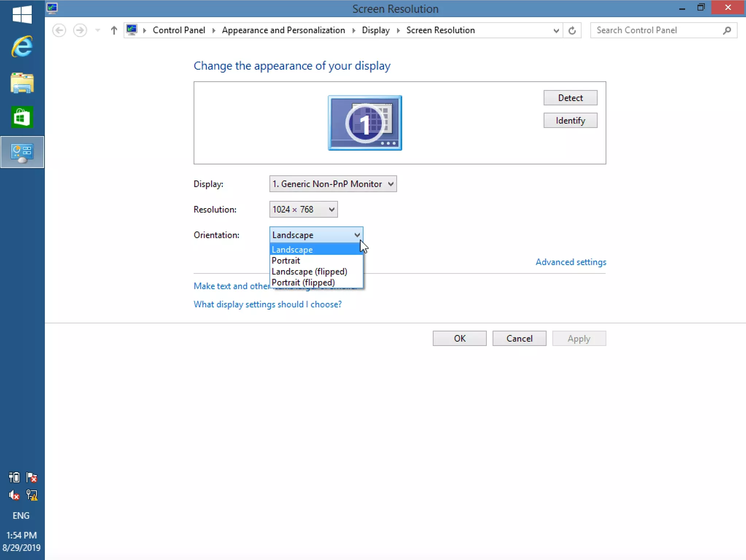746x560 pixels.
Task: Click the Detect button
Action: pos(569,98)
